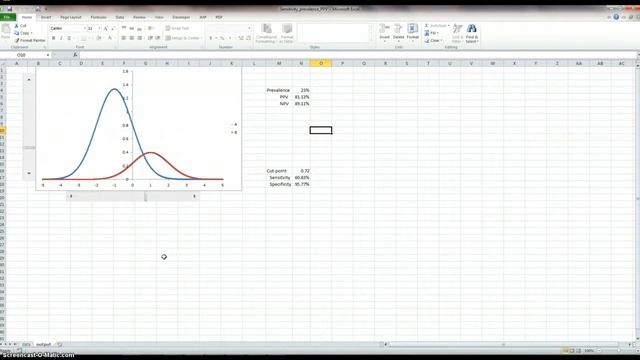Open the File tab

click(x=7, y=17)
